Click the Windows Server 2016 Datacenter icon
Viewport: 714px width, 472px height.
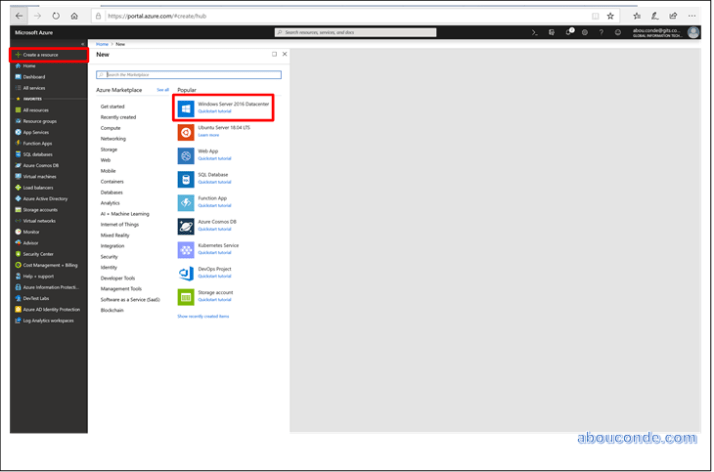185,107
